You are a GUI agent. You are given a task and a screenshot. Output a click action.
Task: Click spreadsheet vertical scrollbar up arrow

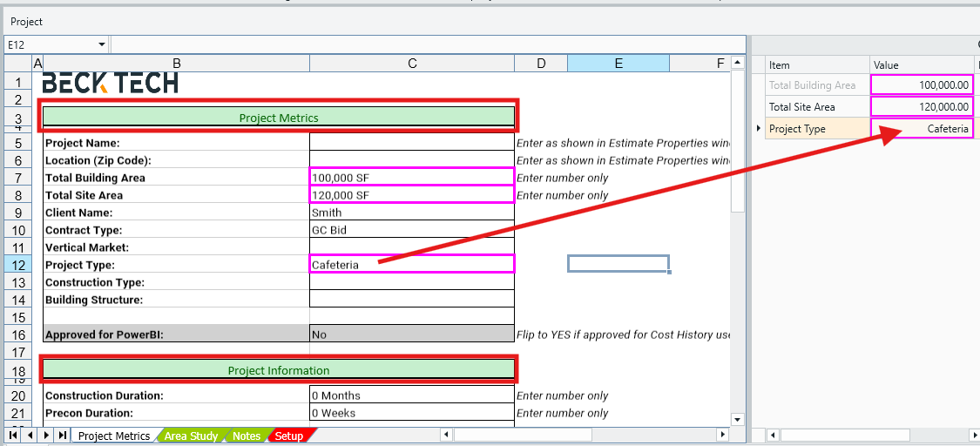(737, 64)
